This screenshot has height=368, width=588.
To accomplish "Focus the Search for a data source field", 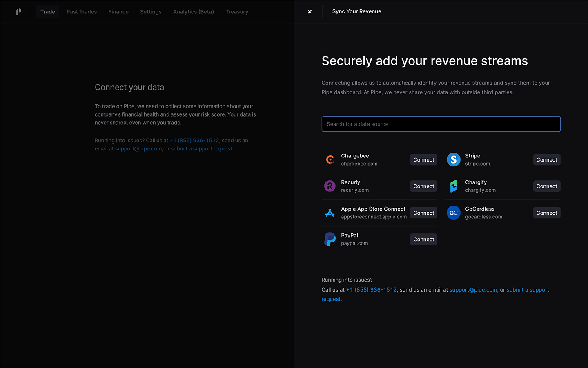I will tap(441, 124).
